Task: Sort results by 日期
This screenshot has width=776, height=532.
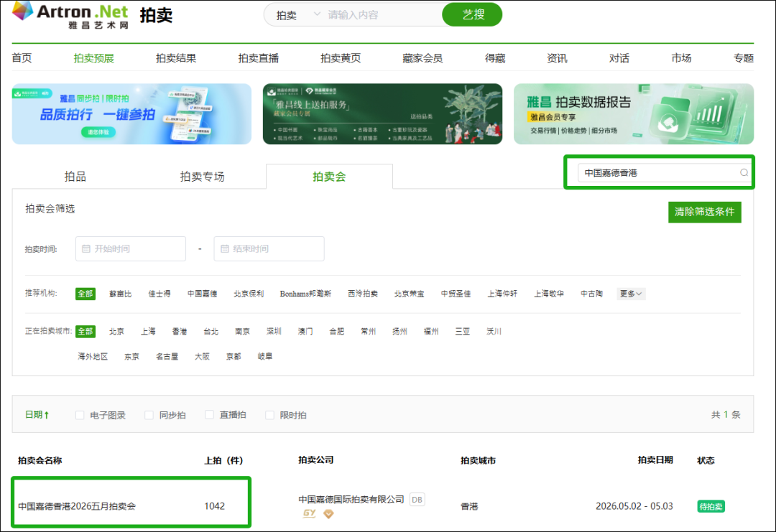Action: click(37, 415)
